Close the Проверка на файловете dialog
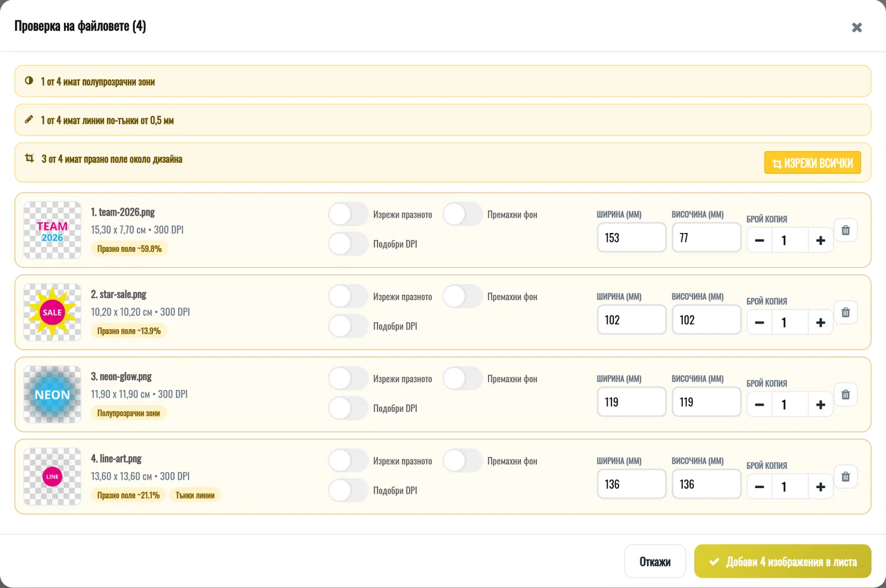 coord(857,27)
